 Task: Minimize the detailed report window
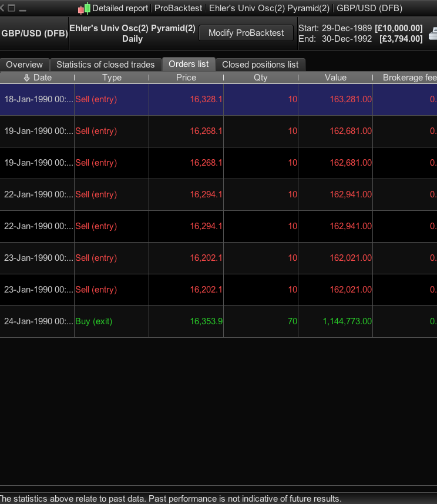22,11
